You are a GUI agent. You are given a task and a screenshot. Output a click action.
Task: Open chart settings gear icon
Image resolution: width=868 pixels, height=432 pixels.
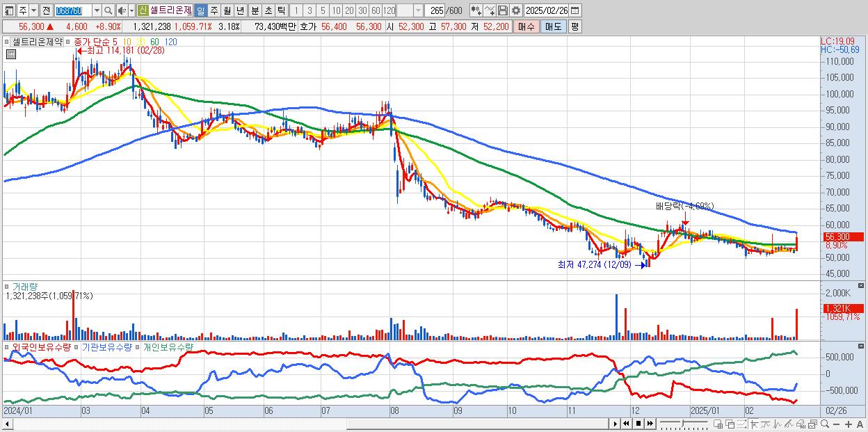pyautogui.click(x=516, y=10)
